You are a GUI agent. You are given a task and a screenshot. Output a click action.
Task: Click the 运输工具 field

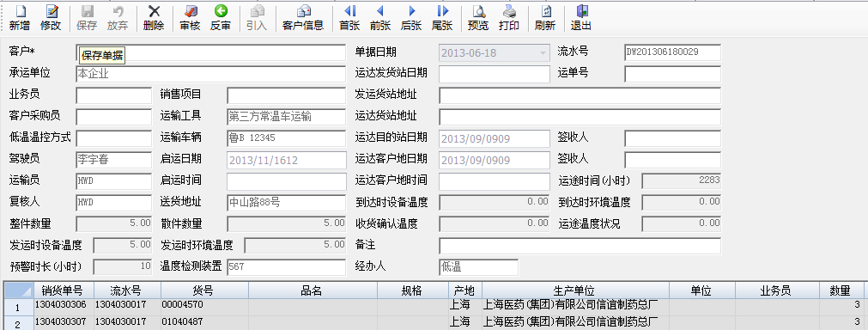pos(286,116)
